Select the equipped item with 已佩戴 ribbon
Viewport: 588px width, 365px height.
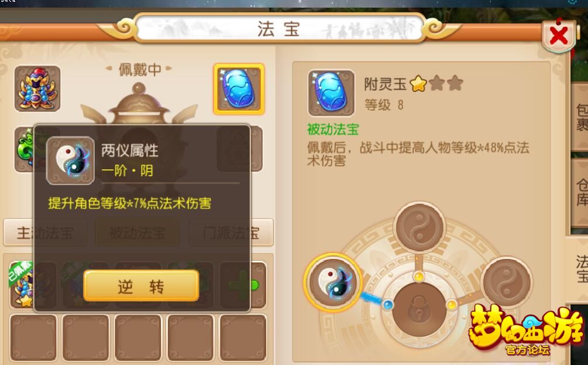click(22, 285)
